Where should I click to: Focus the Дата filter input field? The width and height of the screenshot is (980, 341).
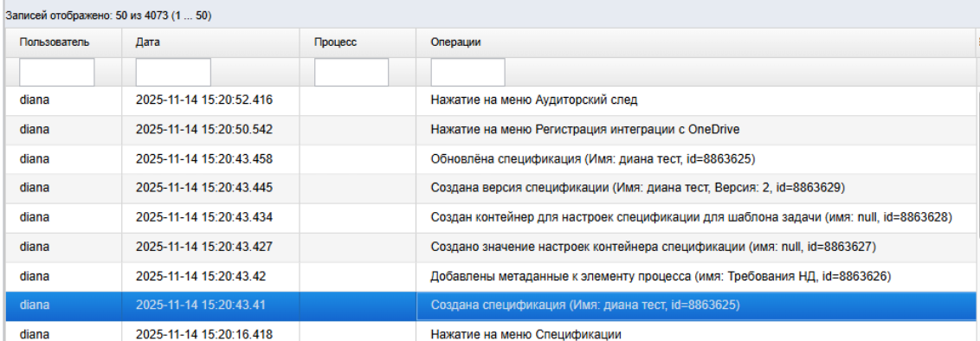point(173,73)
